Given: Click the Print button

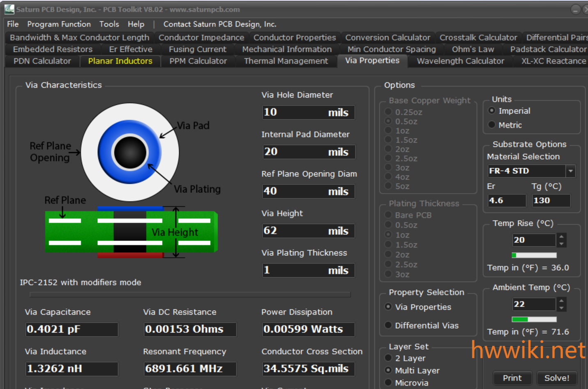Looking at the screenshot, I should click(x=512, y=378).
